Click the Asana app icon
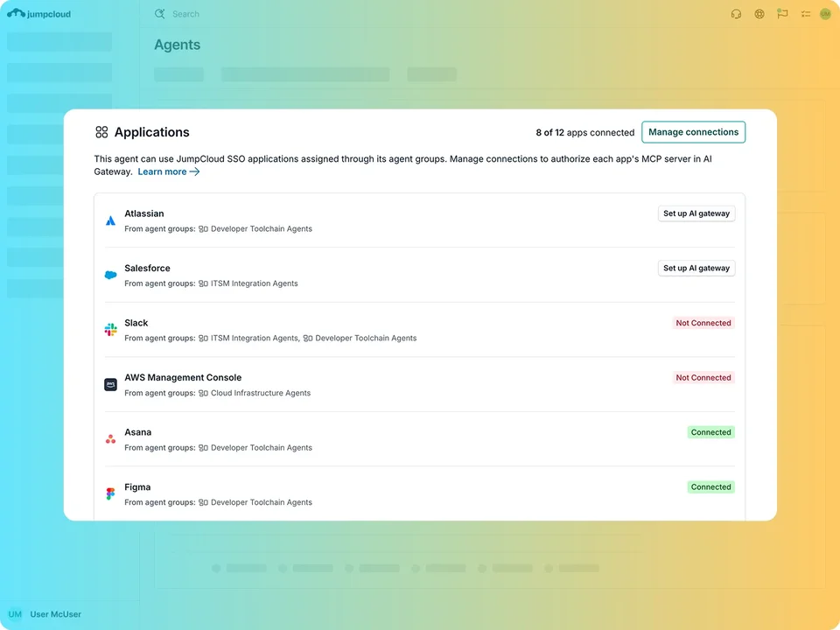 coord(110,438)
